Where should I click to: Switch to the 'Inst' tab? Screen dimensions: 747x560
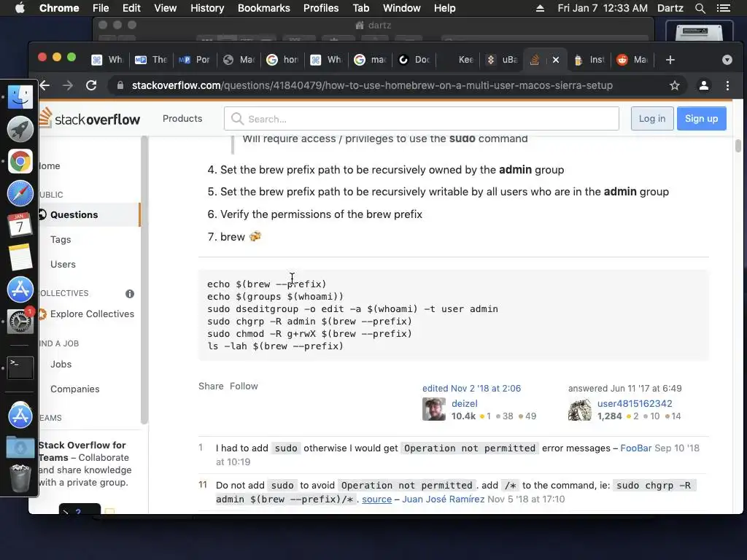[x=589, y=60]
